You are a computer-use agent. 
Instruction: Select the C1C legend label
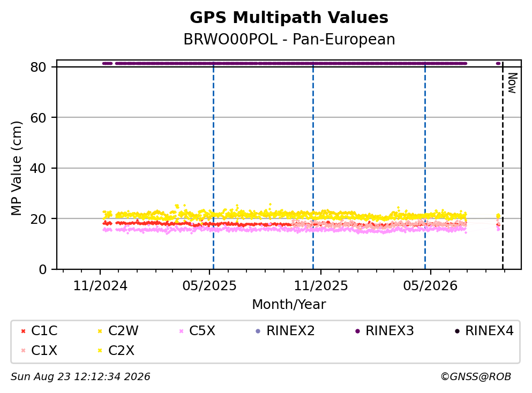point(44,331)
